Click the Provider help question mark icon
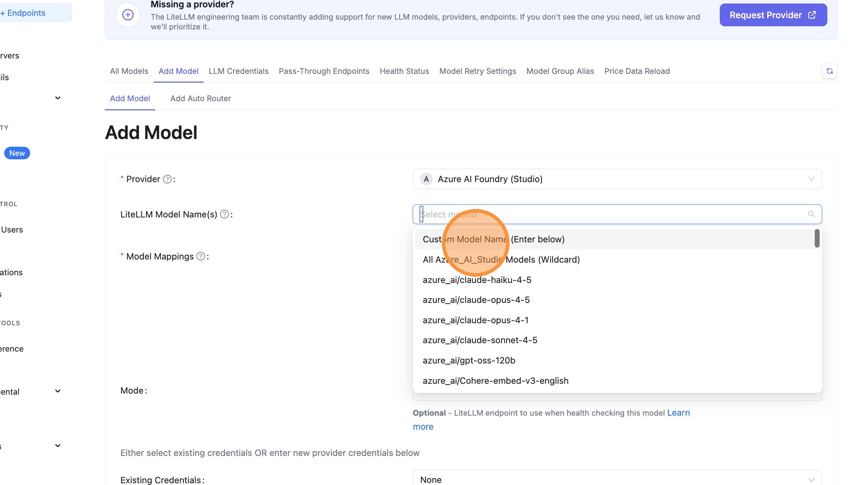Viewport: 868px width, 485px height. pyautogui.click(x=168, y=179)
